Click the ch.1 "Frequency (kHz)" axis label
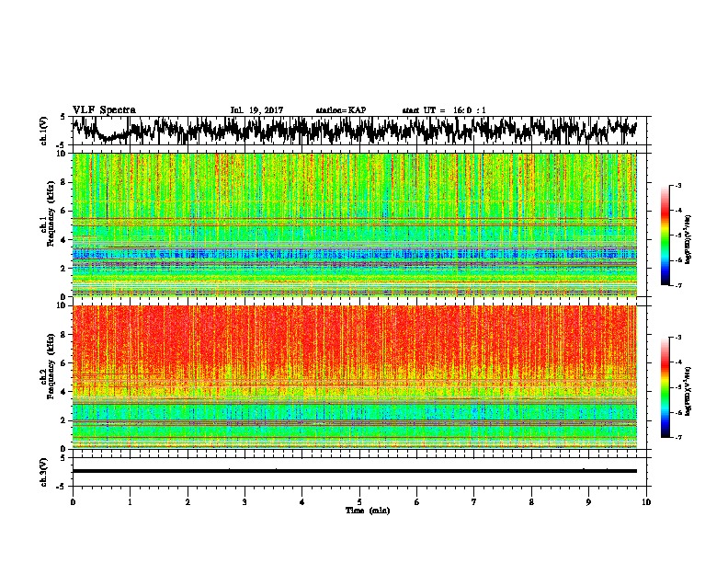 51,213
